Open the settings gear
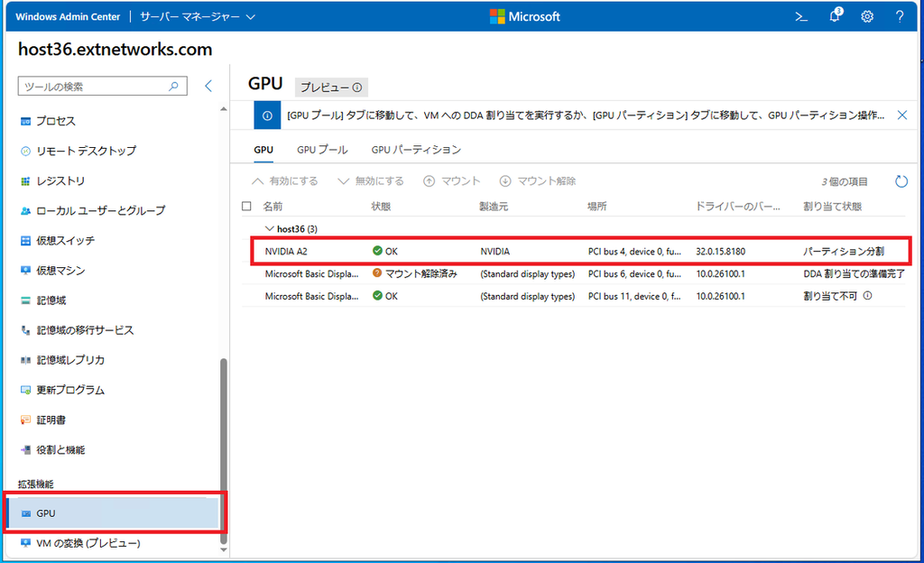The height and width of the screenshot is (563, 924). pyautogui.click(x=867, y=17)
